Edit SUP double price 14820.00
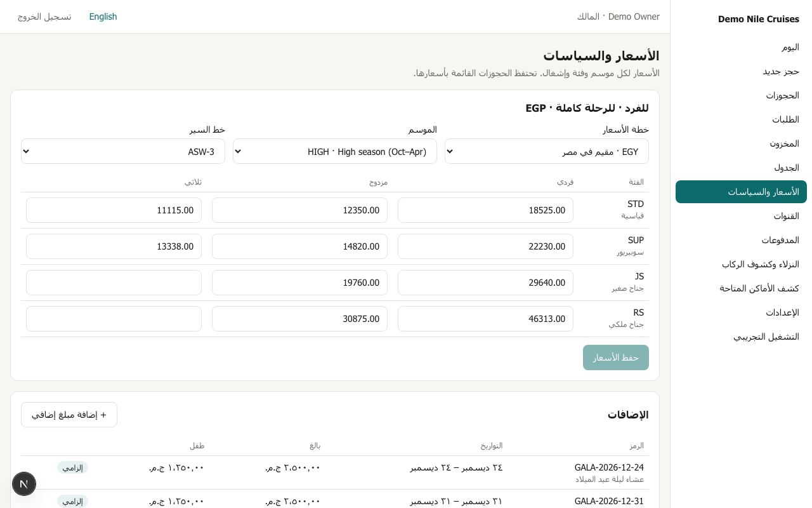The height and width of the screenshot is (508, 812). click(299, 246)
